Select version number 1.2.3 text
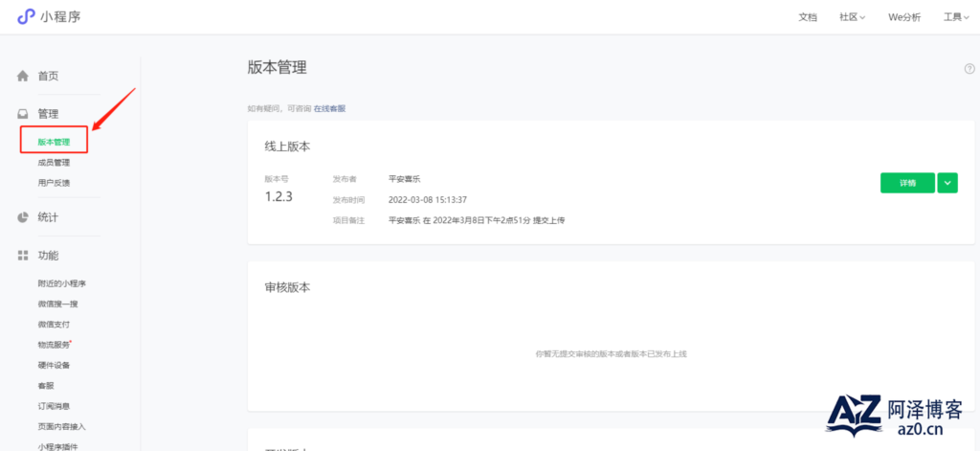 278,197
